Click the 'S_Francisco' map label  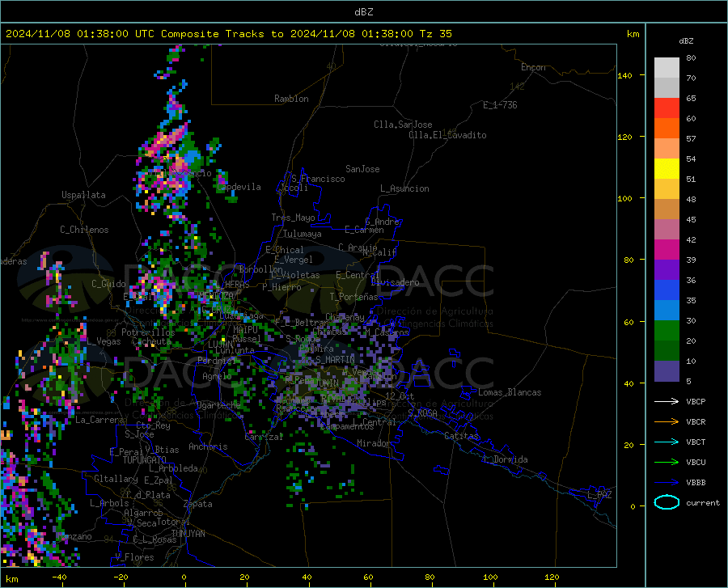[318, 179]
